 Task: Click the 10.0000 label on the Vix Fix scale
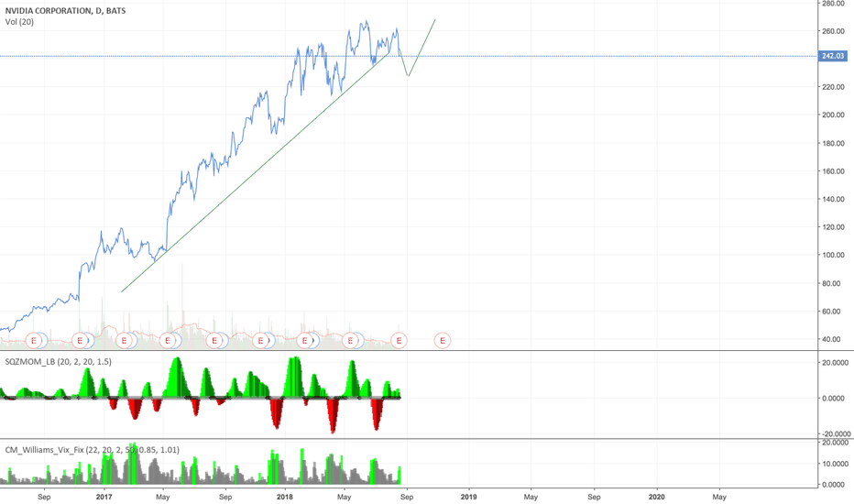tap(836, 465)
